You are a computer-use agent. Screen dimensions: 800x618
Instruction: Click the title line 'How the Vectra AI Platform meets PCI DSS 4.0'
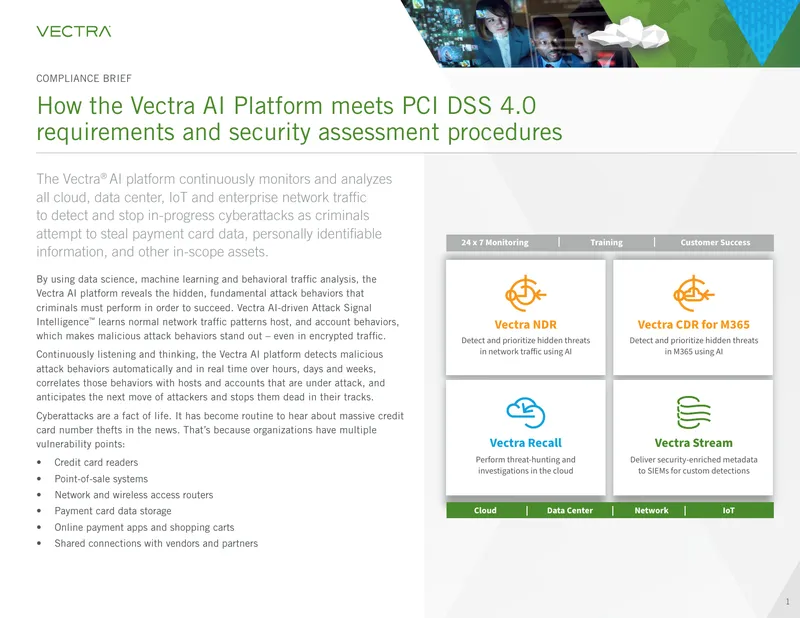286,106
